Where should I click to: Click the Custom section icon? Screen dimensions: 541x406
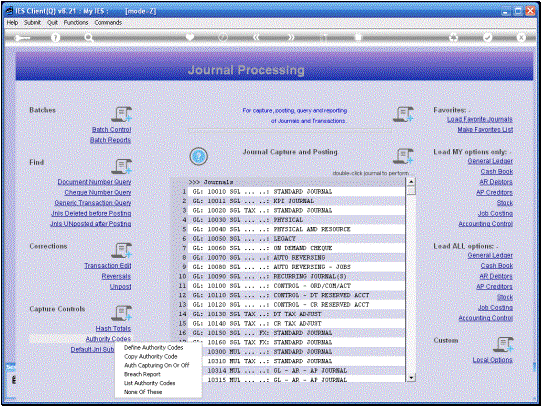503,344
